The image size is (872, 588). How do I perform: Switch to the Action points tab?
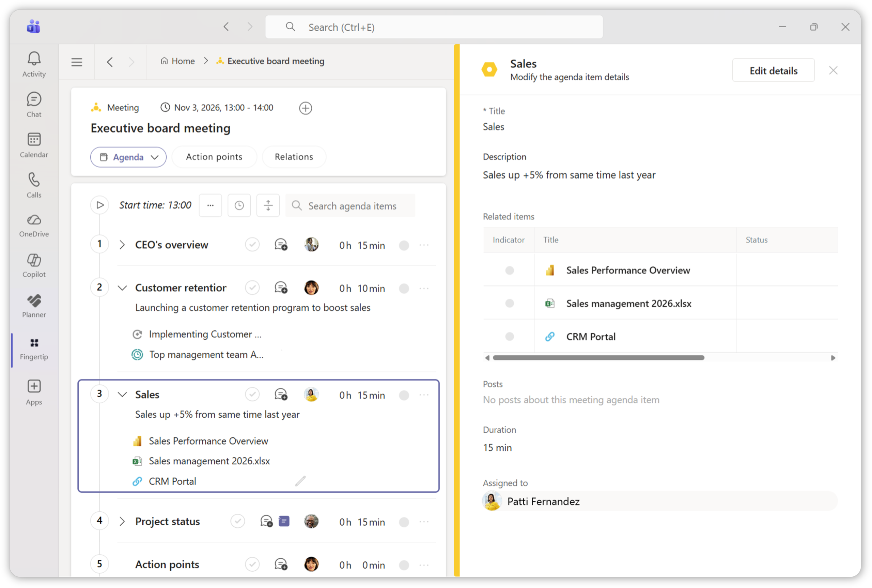click(214, 157)
